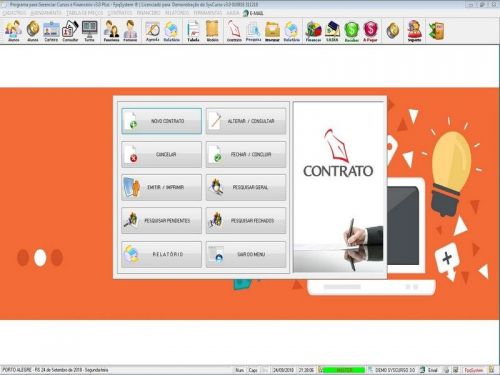Open the Tabela document icon
The height and width of the screenshot is (375, 500).
click(x=193, y=31)
